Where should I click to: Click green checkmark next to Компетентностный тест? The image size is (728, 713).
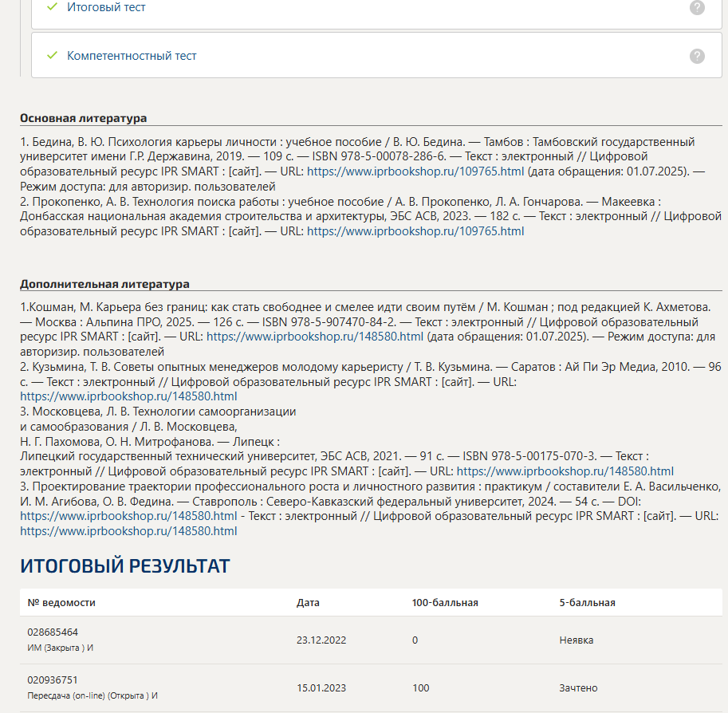tap(52, 55)
